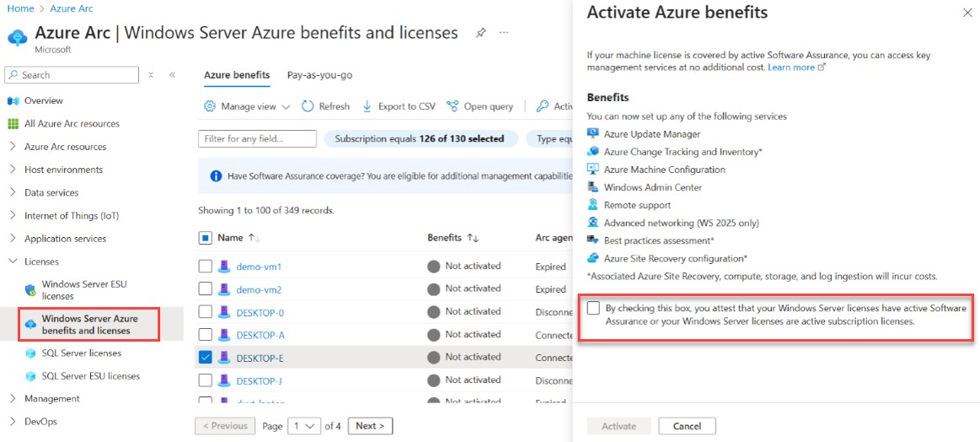
Task: Check the demo-vm2 row checkbox
Action: pos(205,289)
